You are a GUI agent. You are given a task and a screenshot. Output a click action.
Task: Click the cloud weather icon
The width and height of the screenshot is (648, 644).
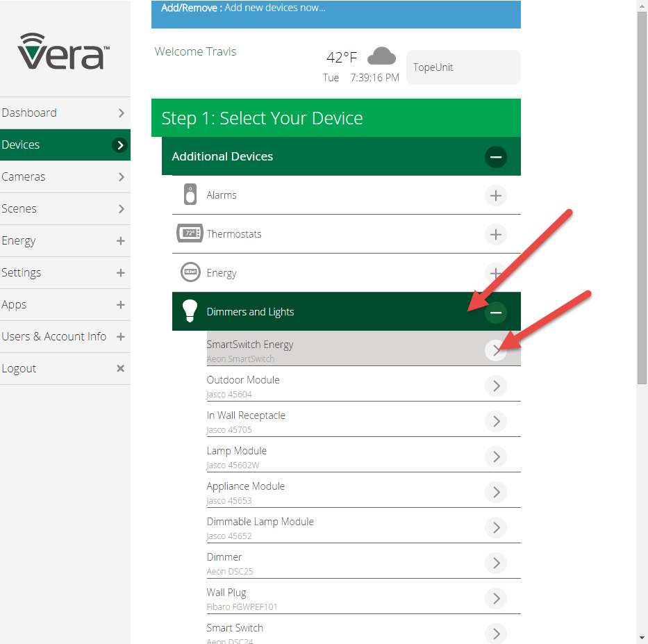[x=381, y=56]
